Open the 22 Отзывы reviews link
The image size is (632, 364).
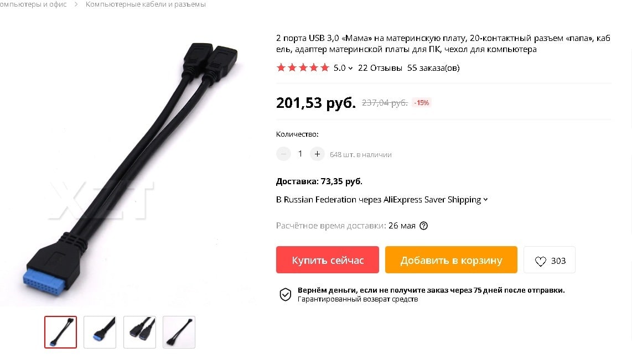[x=380, y=67]
